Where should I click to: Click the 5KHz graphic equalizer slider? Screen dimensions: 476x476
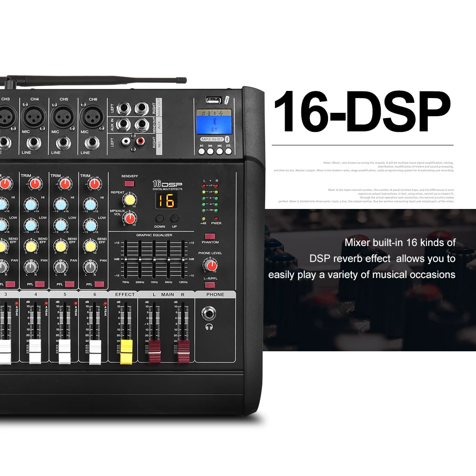pyautogui.click(x=169, y=259)
